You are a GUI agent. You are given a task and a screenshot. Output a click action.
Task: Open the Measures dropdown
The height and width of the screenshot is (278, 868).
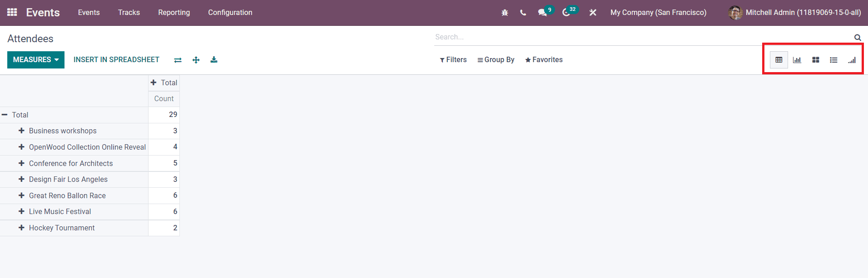36,60
